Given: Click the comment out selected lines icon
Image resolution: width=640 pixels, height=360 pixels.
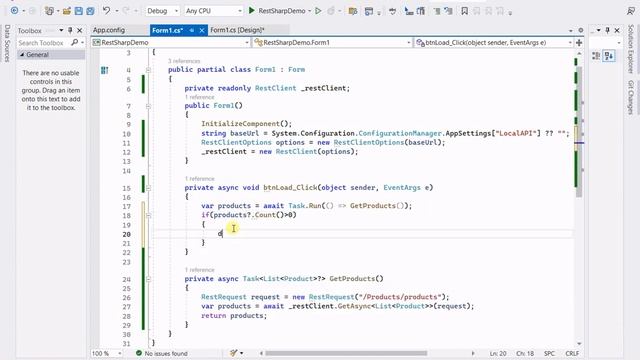Looking at the screenshot, I should pyautogui.click(x=437, y=11).
